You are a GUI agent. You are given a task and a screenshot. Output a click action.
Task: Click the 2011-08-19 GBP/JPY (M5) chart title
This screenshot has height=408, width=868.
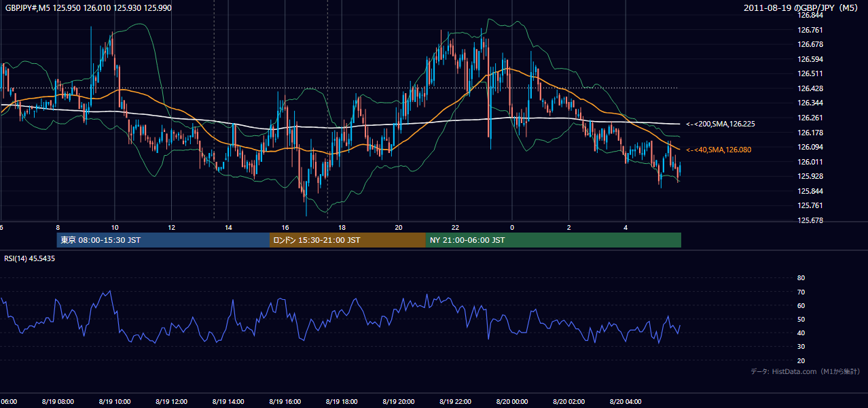point(802,8)
